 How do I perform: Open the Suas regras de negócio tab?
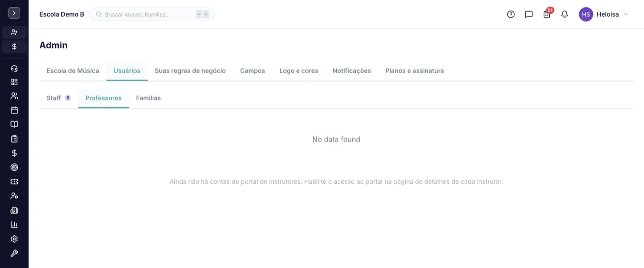pos(190,71)
